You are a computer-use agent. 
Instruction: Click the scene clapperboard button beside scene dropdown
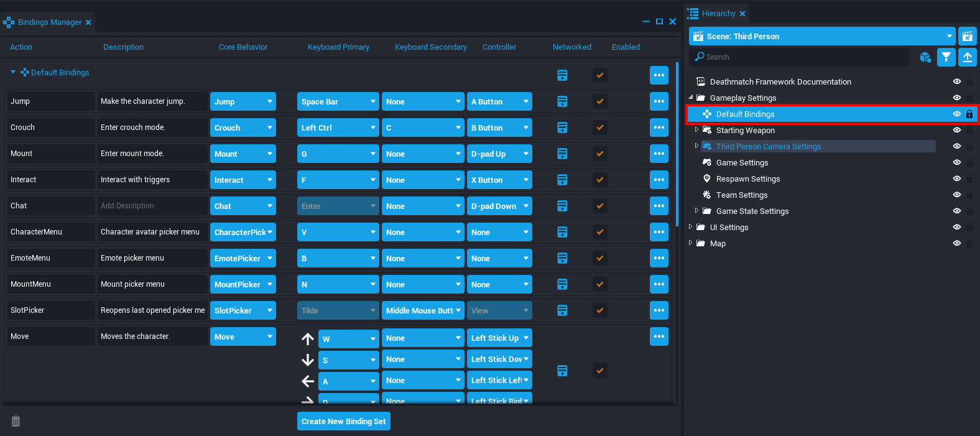[x=967, y=36]
